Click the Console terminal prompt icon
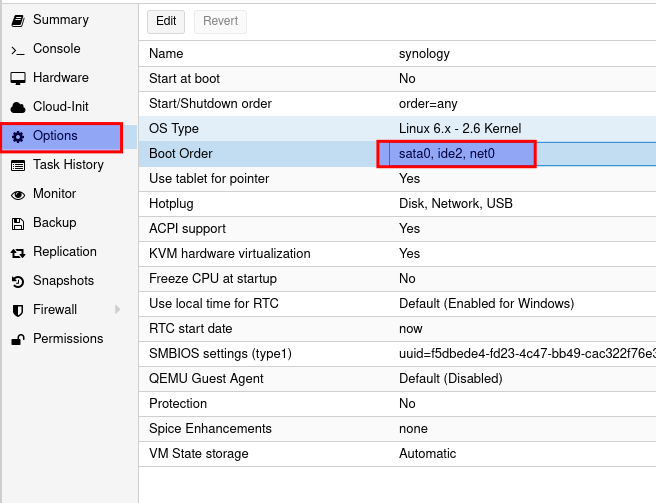The image size is (656, 503). [17, 49]
